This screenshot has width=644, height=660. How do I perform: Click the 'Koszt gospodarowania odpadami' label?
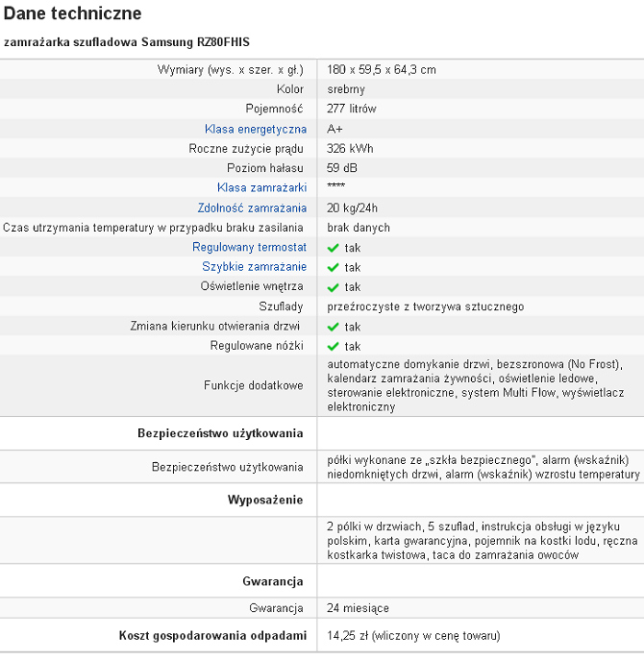coord(212,635)
